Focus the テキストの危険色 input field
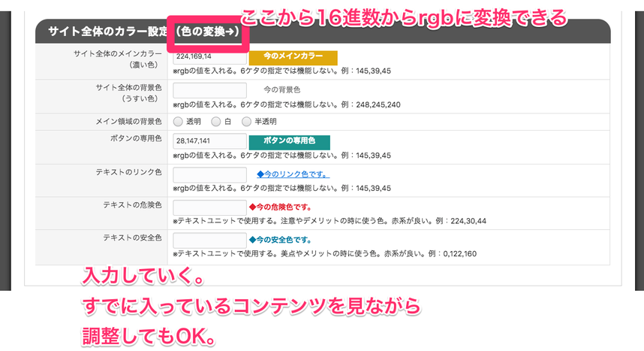Image resolution: width=644 pixels, height=351 pixels. pos(209,207)
